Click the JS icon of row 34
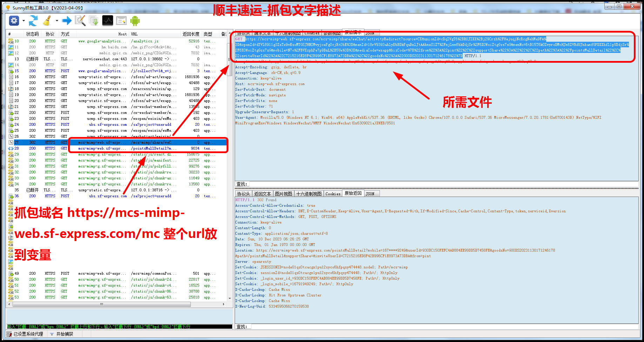This screenshot has width=644, height=342. [x=11, y=184]
